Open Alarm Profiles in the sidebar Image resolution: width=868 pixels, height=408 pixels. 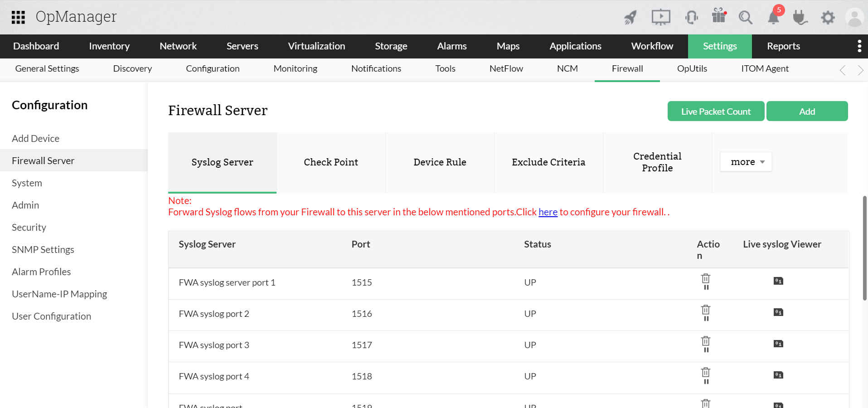[41, 272]
